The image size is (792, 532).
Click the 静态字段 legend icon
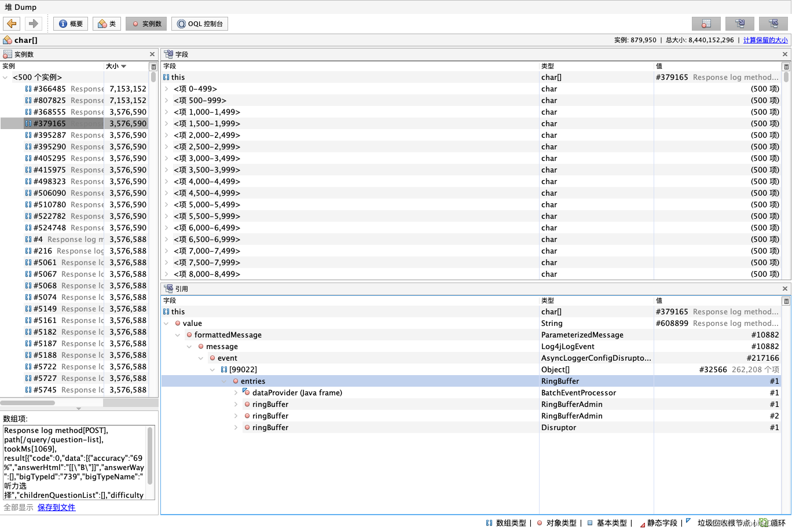642,524
